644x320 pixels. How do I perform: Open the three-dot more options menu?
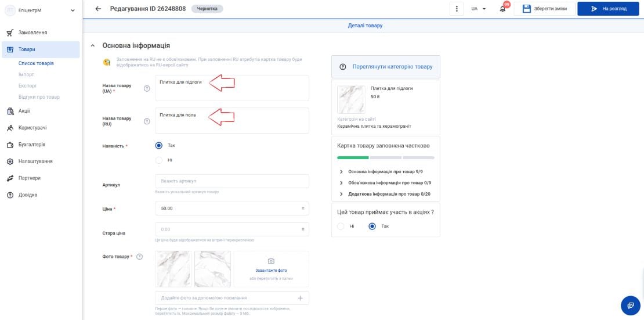tap(456, 9)
